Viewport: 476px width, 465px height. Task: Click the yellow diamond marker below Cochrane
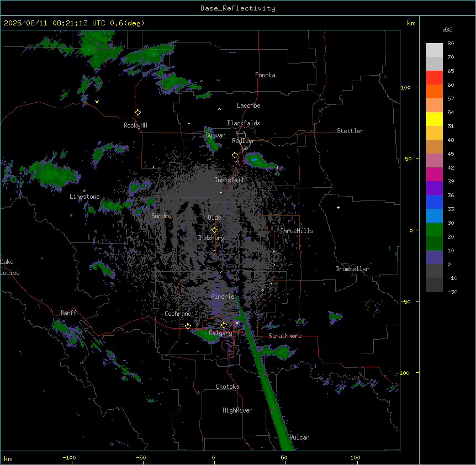[x=188, y=326]
